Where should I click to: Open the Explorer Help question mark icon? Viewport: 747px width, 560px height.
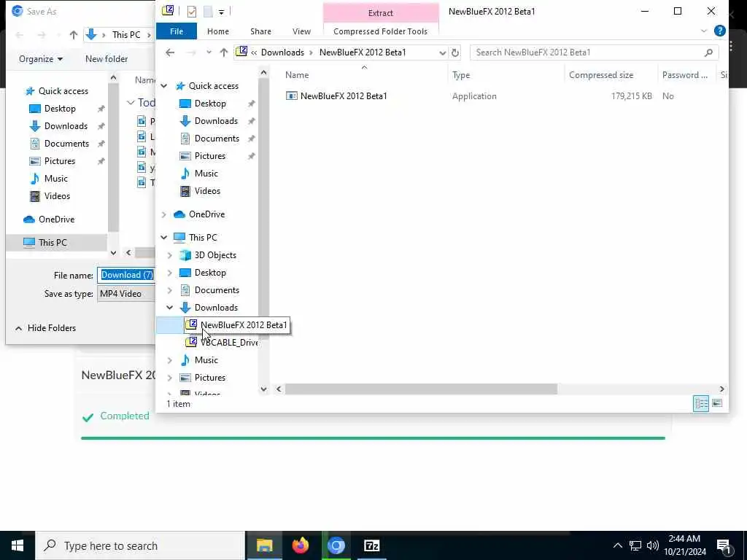click(x=720, y=31)
